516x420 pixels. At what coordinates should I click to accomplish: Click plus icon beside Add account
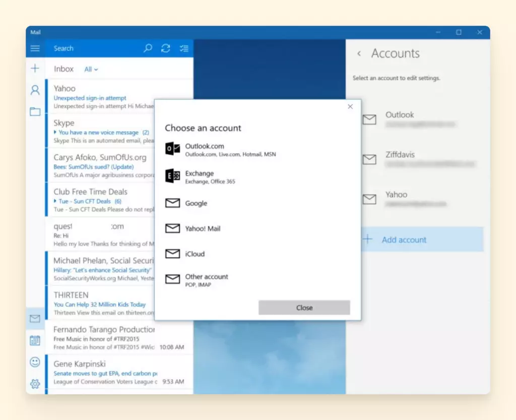point(367,239)
